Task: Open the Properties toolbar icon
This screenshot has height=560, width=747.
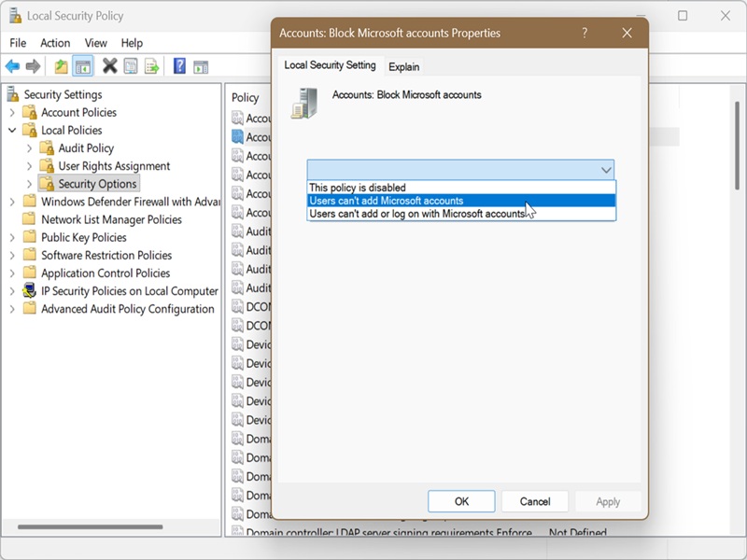Action: [x=131, y=66]
